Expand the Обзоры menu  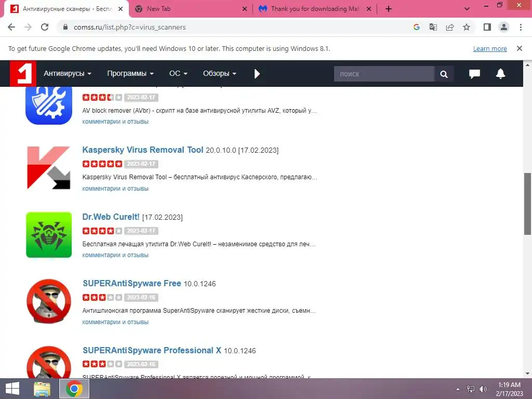pyautogui.click(x=220, y=73)
